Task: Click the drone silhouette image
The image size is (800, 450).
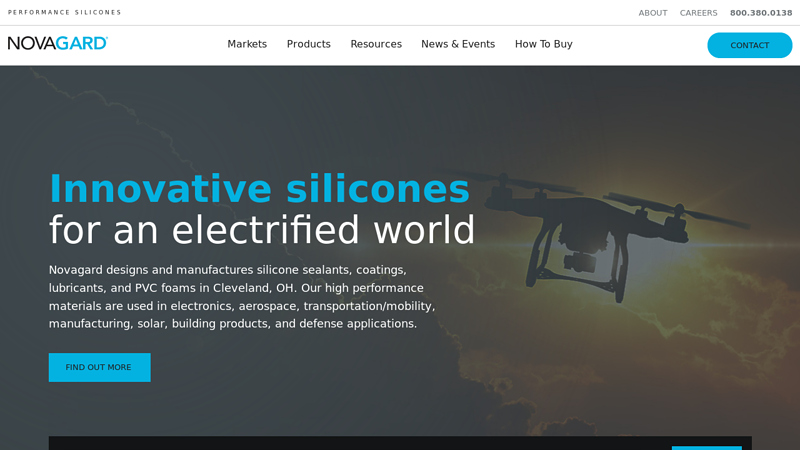Action: [597, 237]
